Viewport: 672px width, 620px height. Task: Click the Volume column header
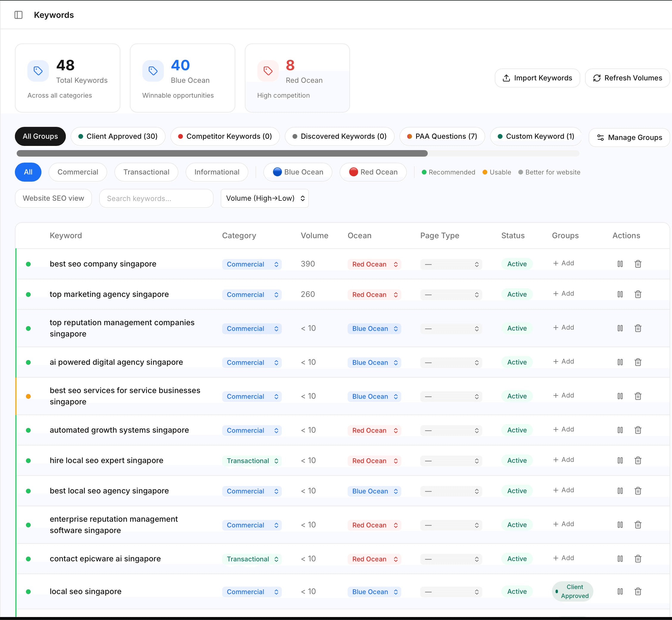click(315, 236)
